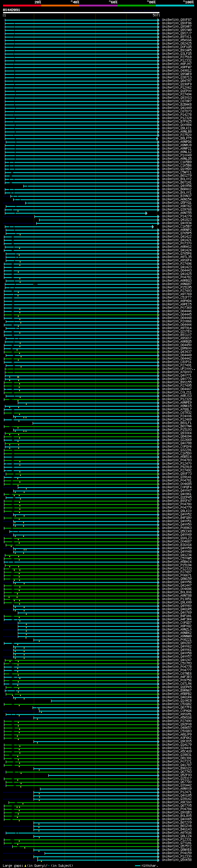
Task: Select the cyan ~100% identity legend segment
Action: (175, 6)
